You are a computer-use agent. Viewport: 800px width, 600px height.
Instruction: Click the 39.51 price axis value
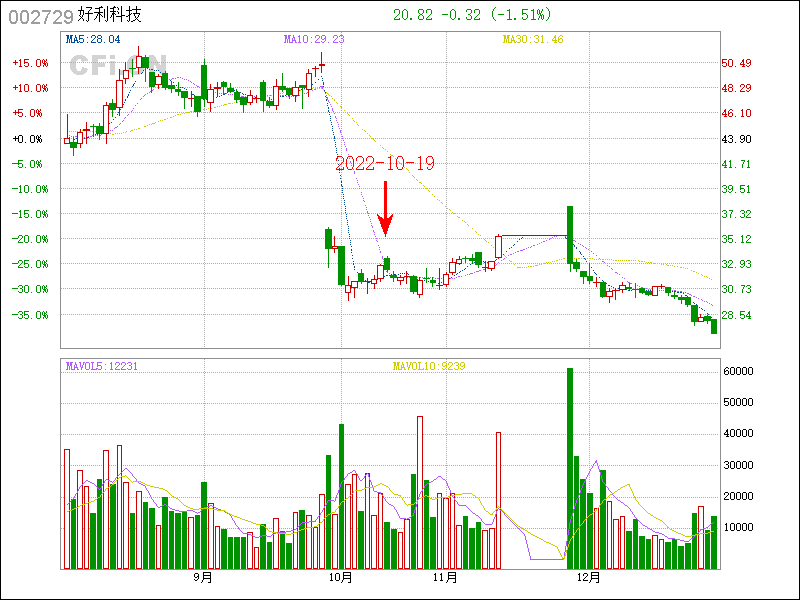736,189
